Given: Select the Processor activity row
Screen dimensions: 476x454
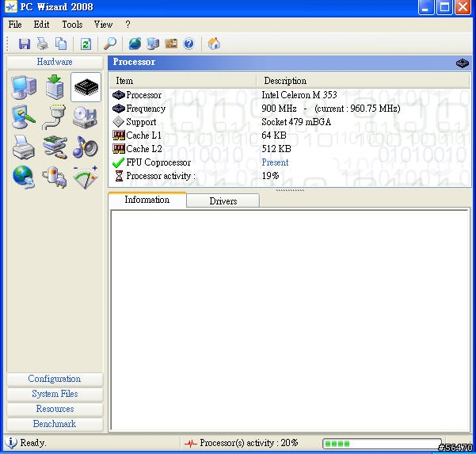Looking at the screenshot, I should (290, 176).
